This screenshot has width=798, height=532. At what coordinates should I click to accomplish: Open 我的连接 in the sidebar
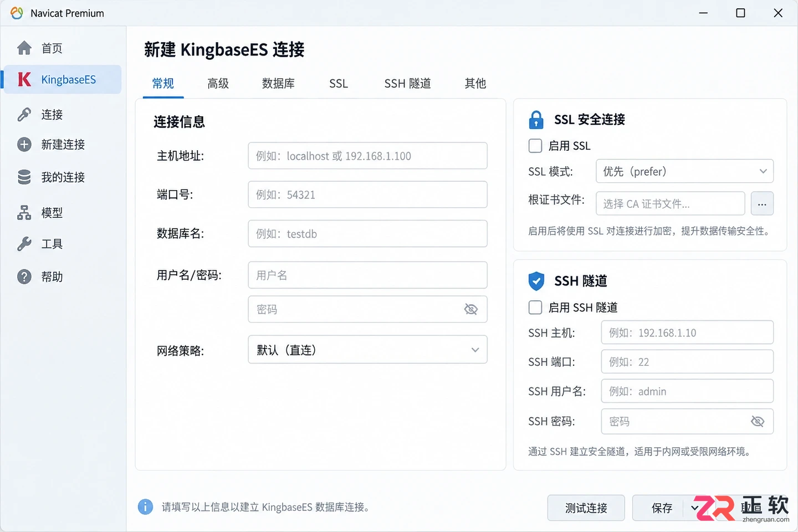(63, 177)
